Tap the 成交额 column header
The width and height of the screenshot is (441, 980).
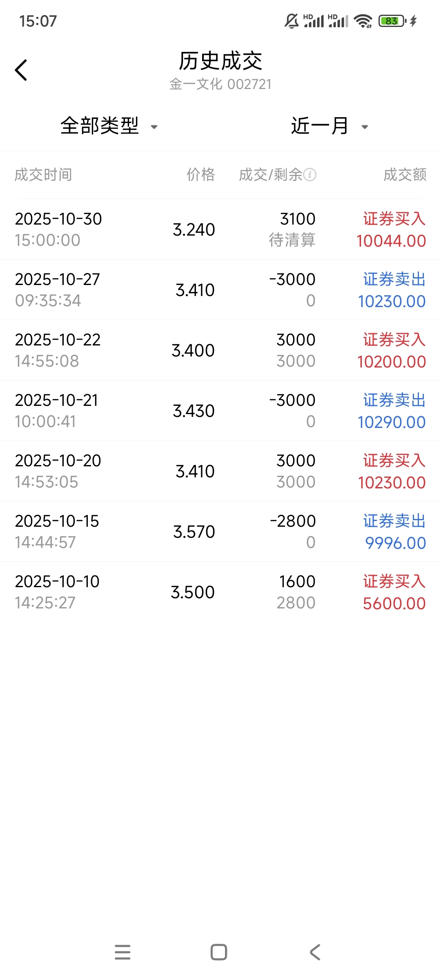coord(405,175)
